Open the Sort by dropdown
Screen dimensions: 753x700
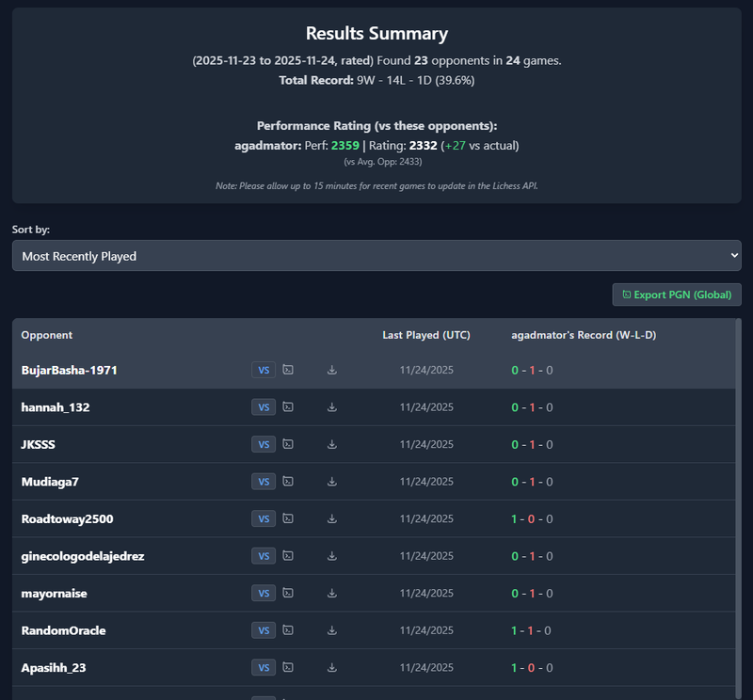[x=376, y=256]
